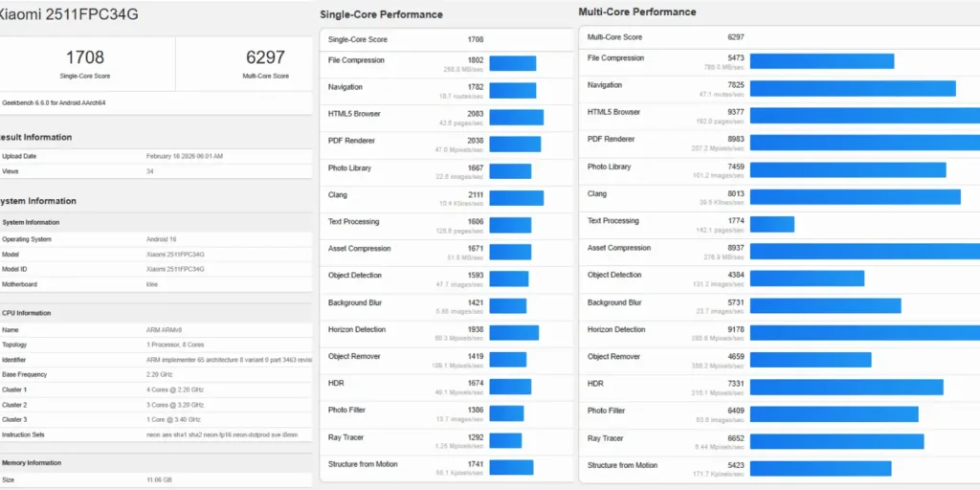Click the Operating System row showing Android 16
This screenshot has width=980, height=490.
pos(164,239)
